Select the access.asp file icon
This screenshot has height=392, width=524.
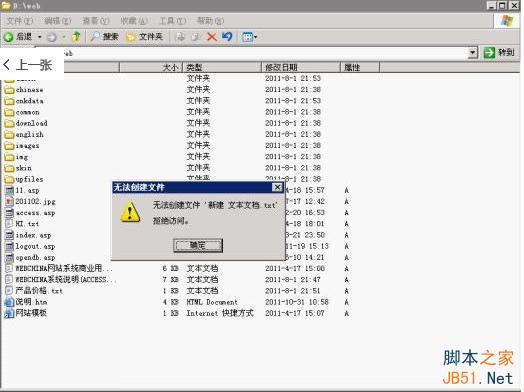[9, 213]
